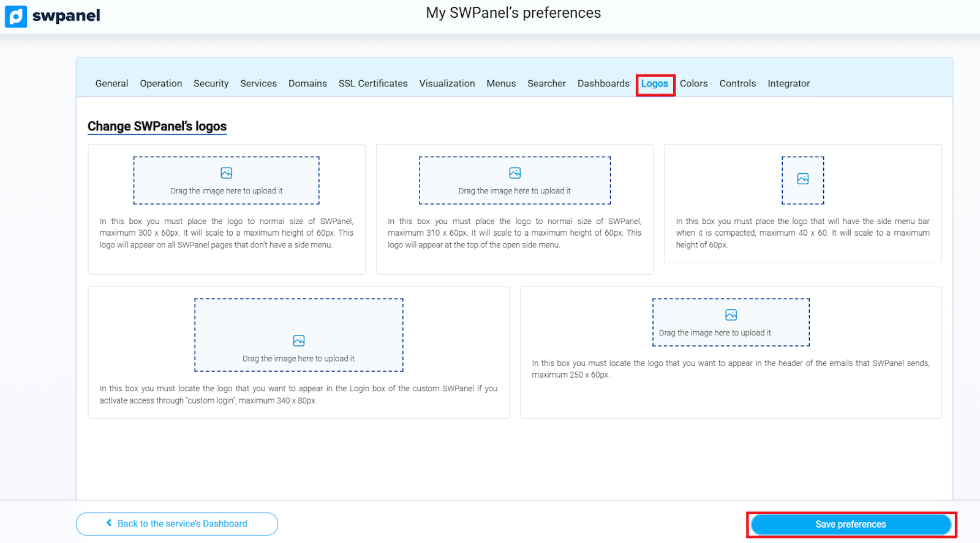
Task: Select the Integrator tab
Action: 788,84
